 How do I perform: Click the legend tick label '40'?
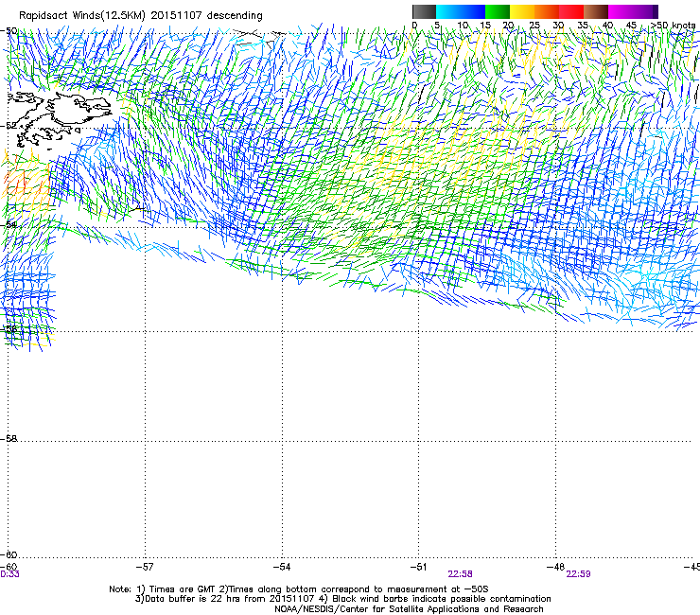click(x=607, y=26)
